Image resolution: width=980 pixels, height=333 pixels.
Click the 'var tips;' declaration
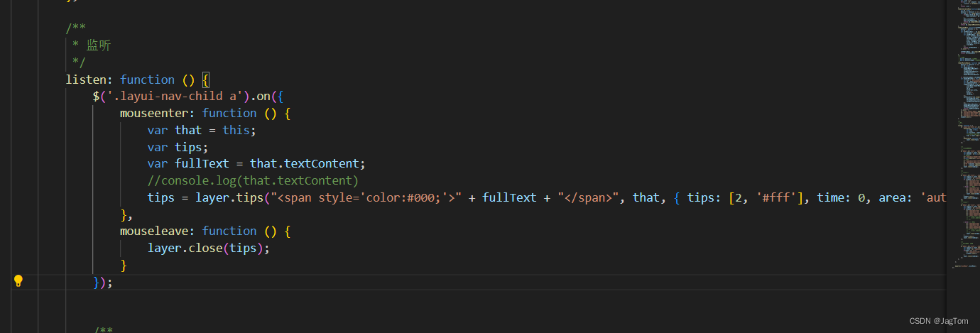point(178,147)
